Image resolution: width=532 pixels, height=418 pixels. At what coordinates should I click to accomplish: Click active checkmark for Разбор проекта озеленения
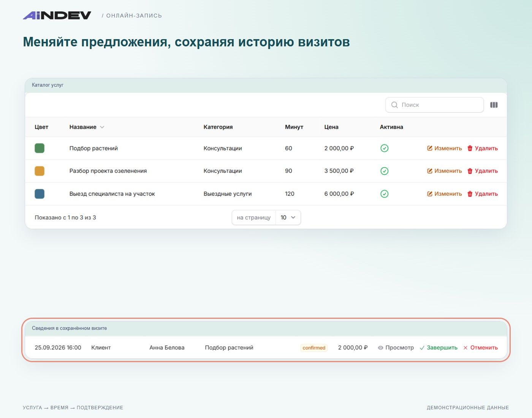(384, 171)
